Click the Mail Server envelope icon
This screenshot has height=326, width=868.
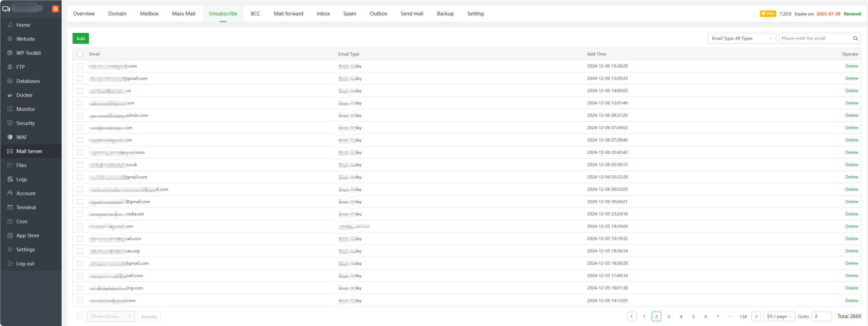(10, 151)
